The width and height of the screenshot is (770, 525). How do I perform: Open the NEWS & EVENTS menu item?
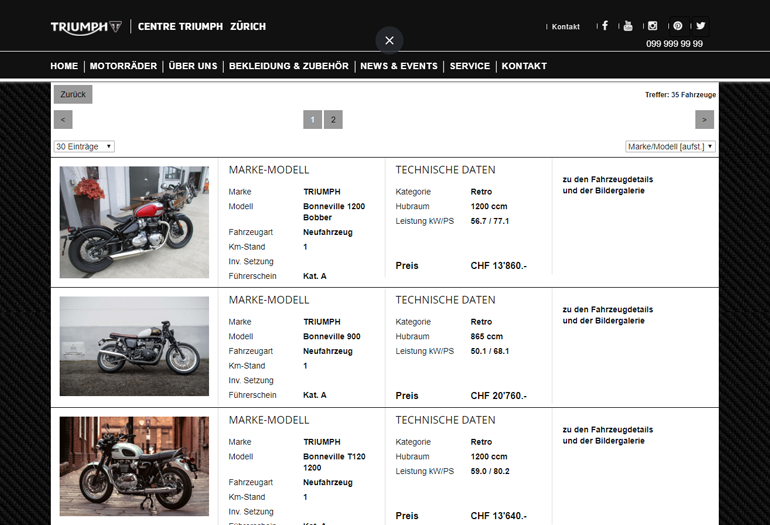399,66
